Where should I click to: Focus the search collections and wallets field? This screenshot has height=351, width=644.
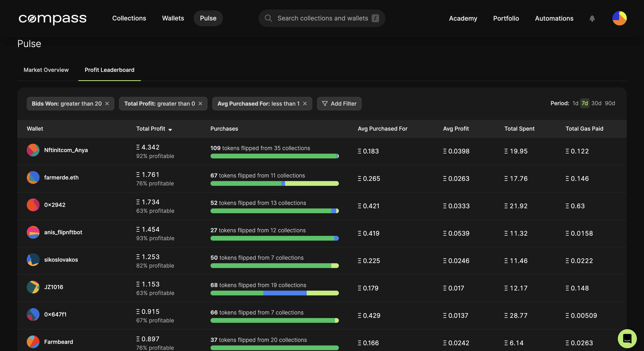pyautogui.click(x=322, y=18)
